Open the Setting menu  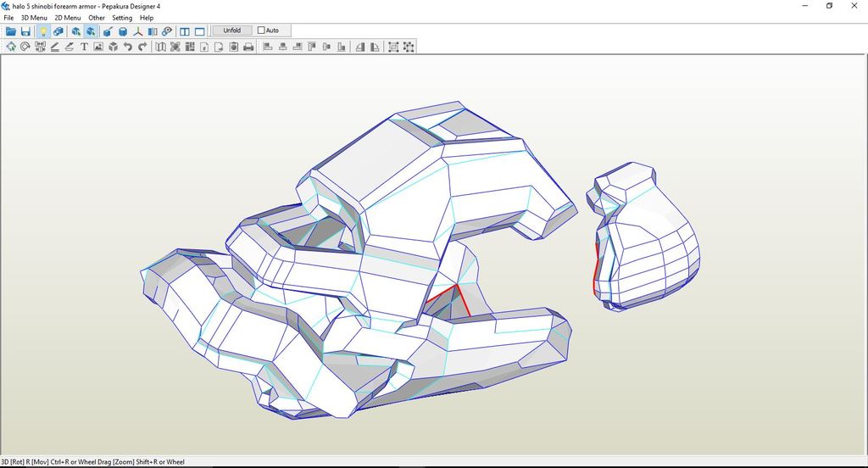click(122, 18)
